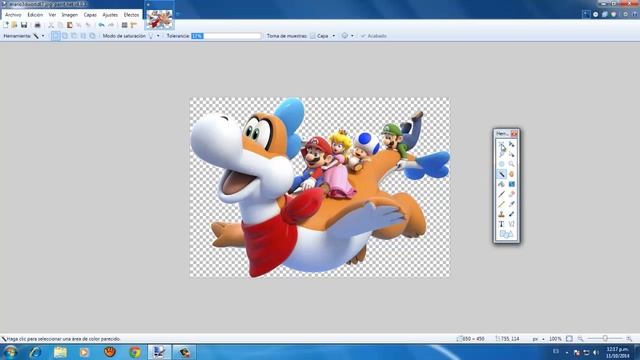Screen dimensions: 640x360
Task: Choose Subtract selection mode
Action: click(x=74, y=36)
